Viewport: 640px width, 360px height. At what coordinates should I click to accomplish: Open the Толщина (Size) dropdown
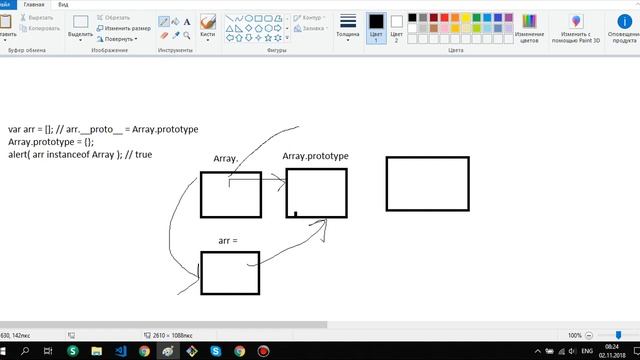point(348,28)
